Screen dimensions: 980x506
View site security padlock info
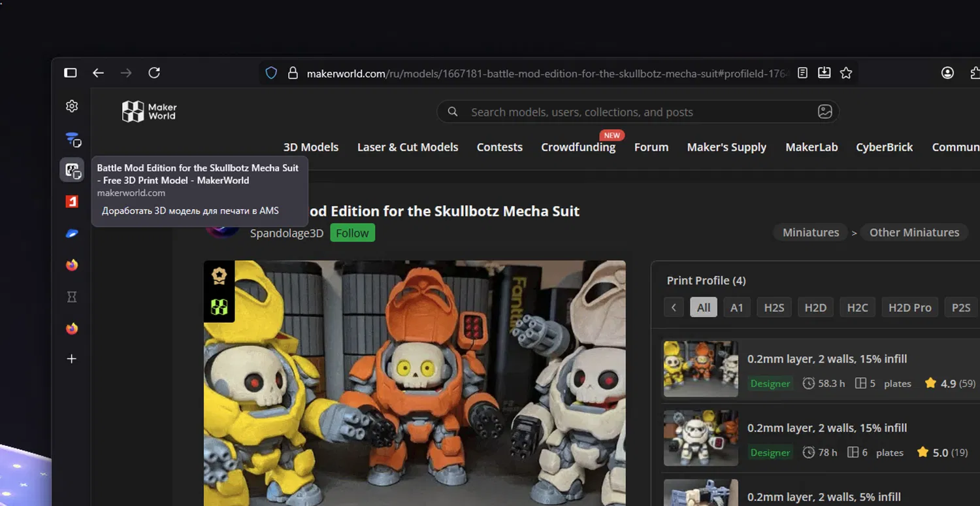click(293, 73)
